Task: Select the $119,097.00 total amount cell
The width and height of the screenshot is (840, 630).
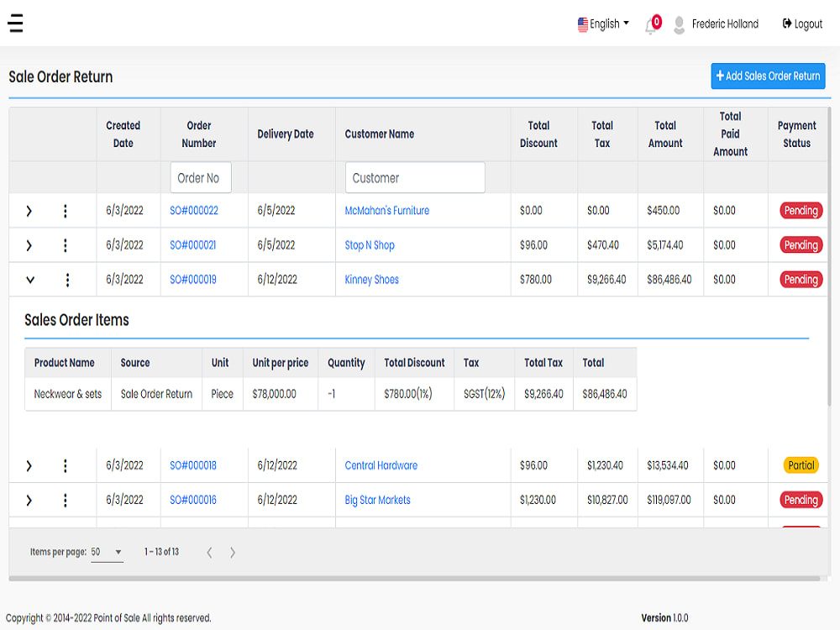Action: [669, 500]
